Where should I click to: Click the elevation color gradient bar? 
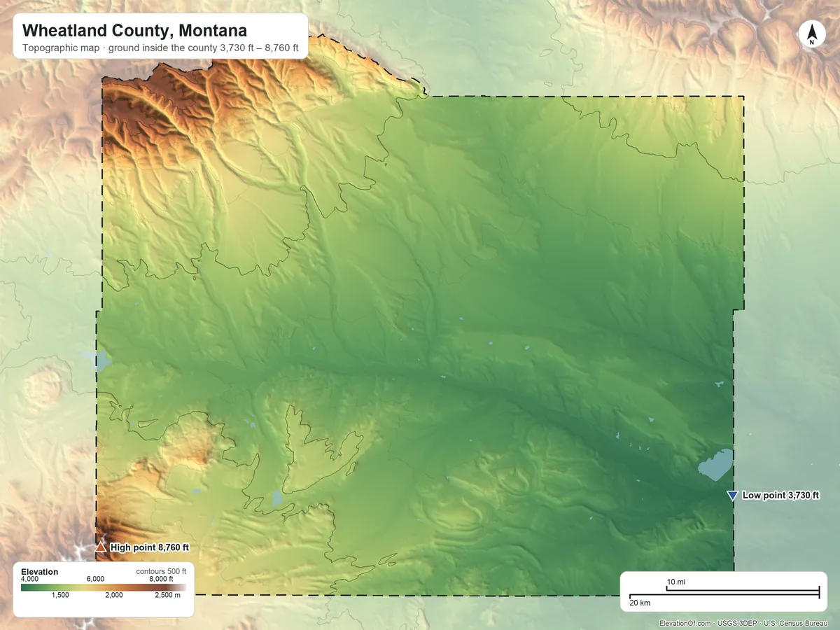104,587
